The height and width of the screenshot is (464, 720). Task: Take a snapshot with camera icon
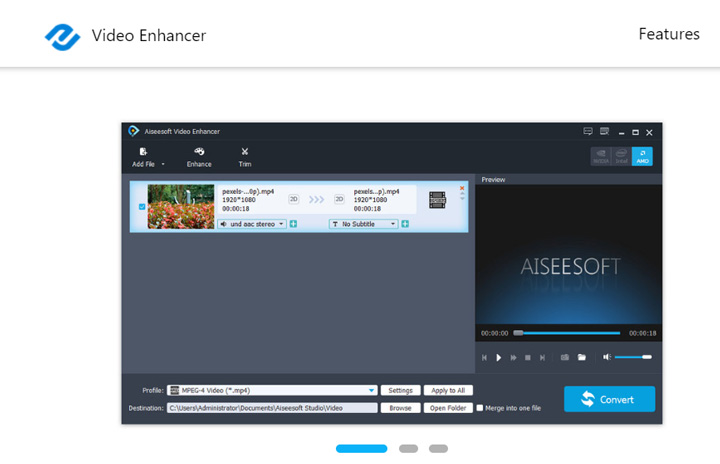click(565, 357)
